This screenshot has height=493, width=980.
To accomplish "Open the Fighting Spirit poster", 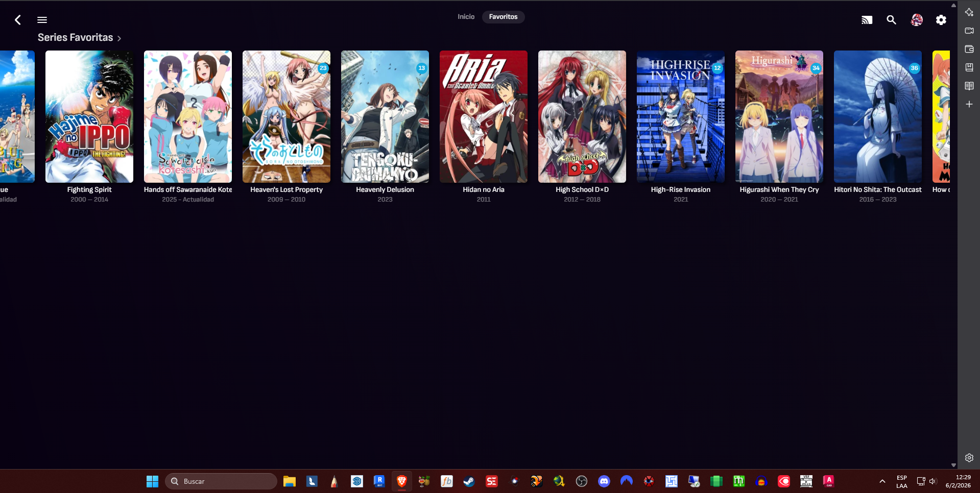I will click(x=89, y=116).
